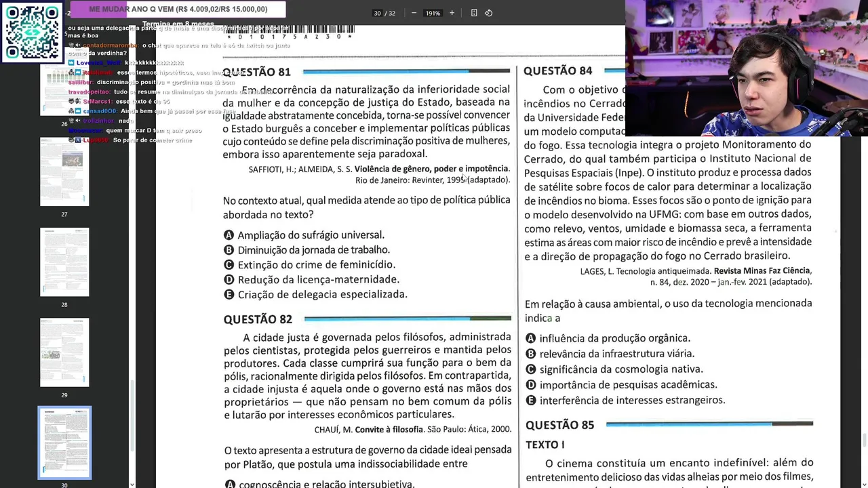Open page 29 thumbnail in sidebar
This screenshot has height=488, width=868.
click(x=64, y=352)
